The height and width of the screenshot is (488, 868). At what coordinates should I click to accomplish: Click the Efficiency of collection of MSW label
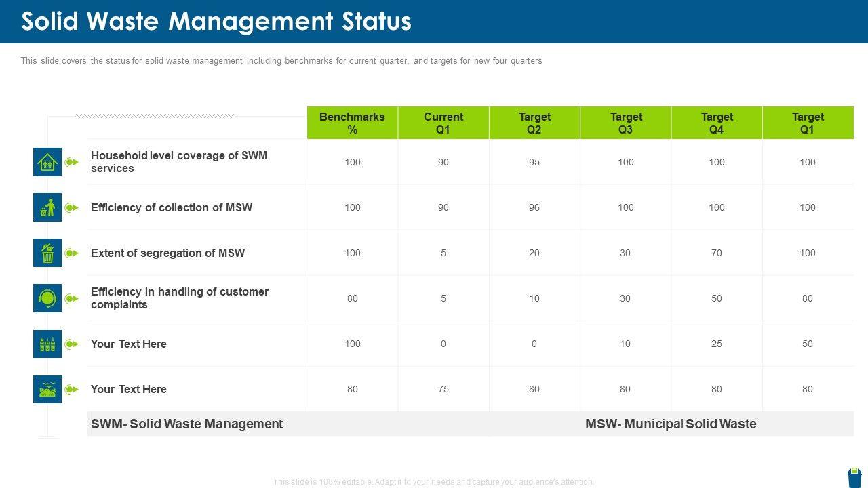point(172,207)
